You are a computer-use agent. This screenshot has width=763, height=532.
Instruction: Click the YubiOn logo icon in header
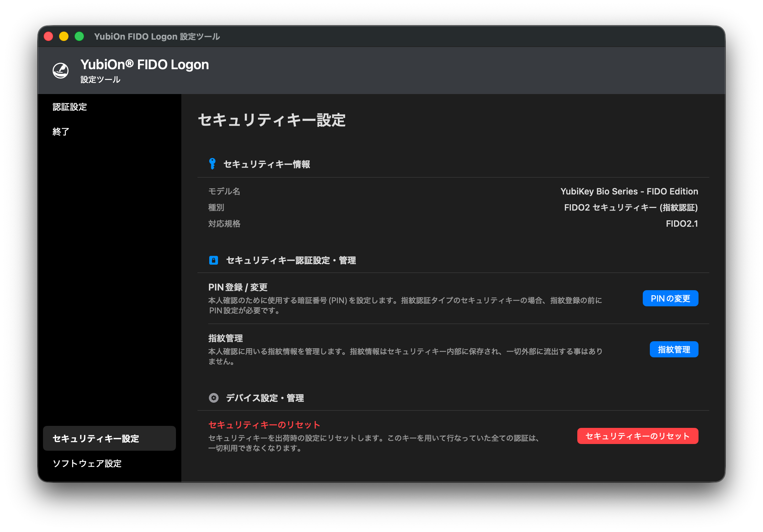click(61, 71)
